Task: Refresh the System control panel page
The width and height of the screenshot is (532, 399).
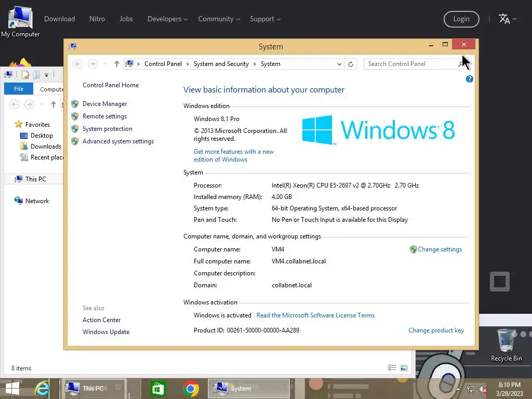Action: click(x=351, y=64)
